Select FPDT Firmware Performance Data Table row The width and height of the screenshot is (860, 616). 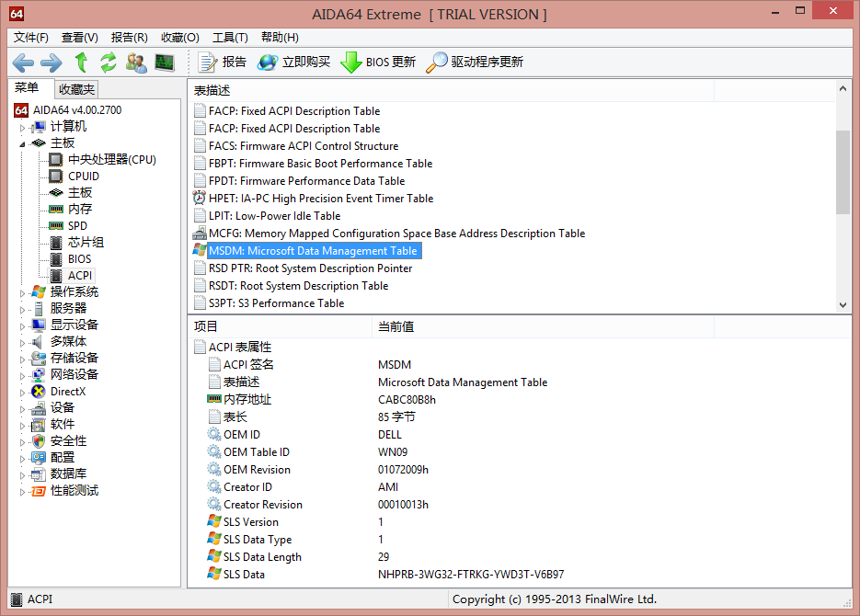306,181
